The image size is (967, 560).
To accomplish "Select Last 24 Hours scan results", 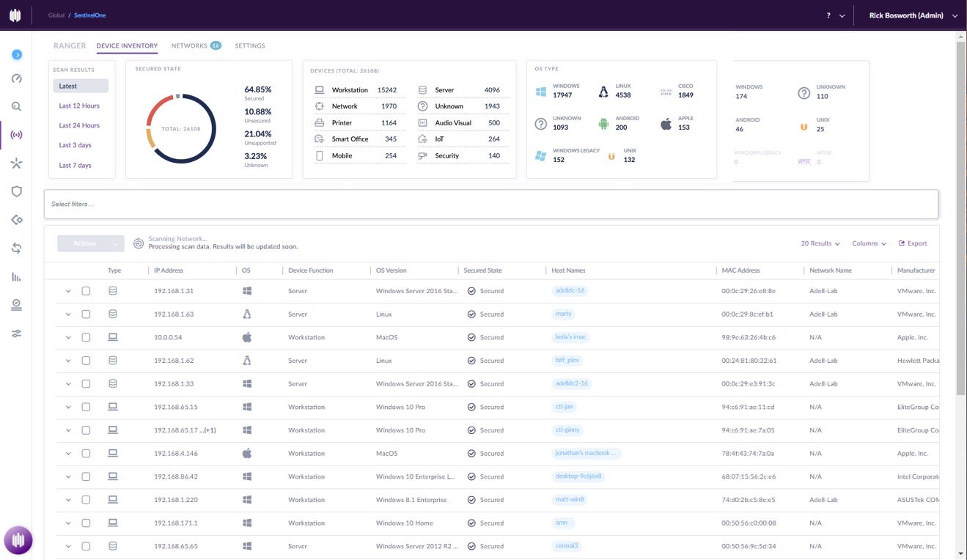I will (x=79, y=125).
